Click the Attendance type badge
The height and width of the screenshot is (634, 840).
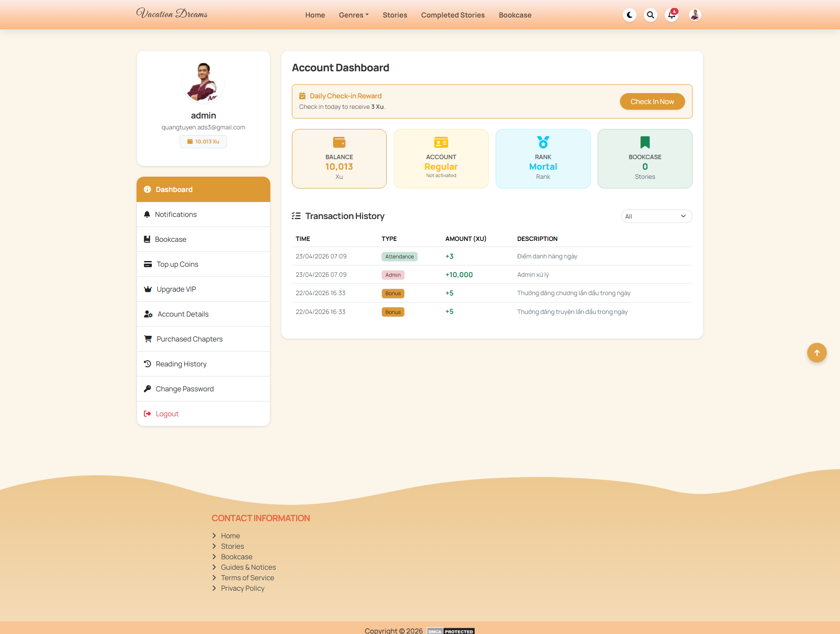(x=399, y=257)
